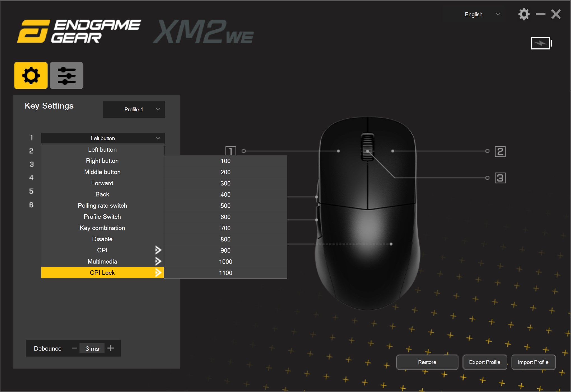Viewport: 571px width, 392px height.
Task: Set CPI Lock to 600
Action: tap(226, 217)
